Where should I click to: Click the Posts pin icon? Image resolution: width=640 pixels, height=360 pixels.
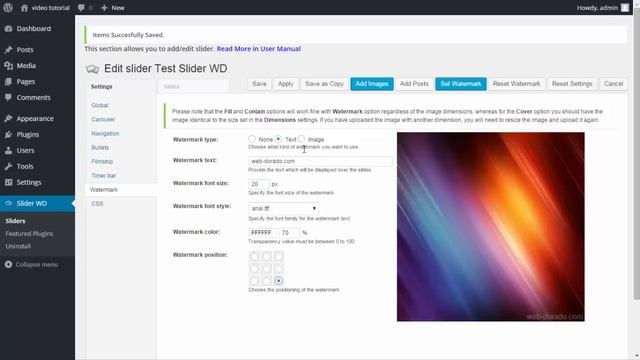(x=9, y=49)
